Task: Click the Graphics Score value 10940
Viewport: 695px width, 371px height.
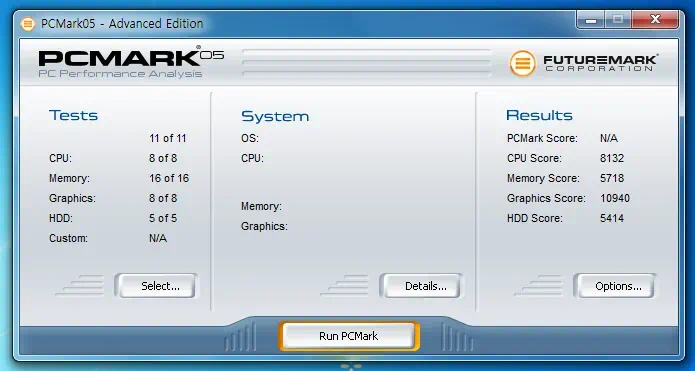Action: [x=615, y=198]
